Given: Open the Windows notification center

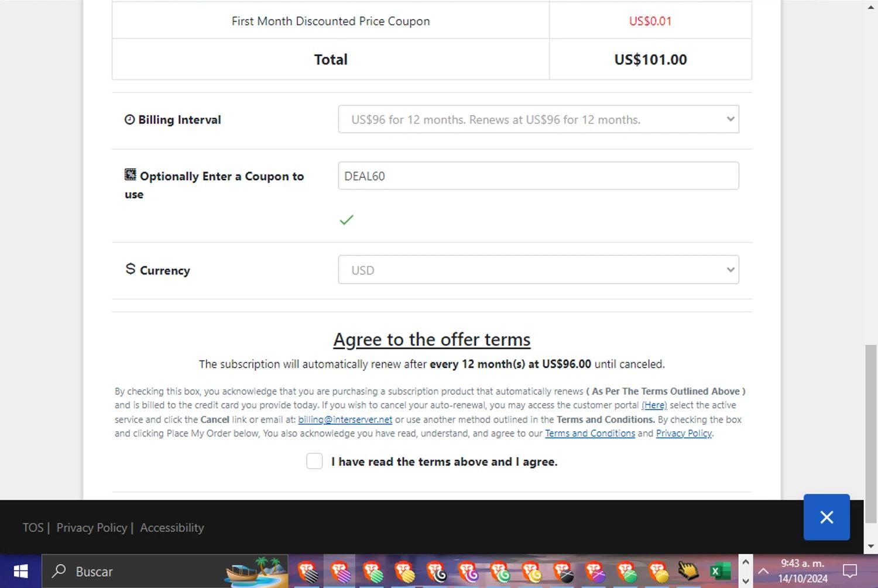Looking at the screenshot, I should click(x=849, y=571).
